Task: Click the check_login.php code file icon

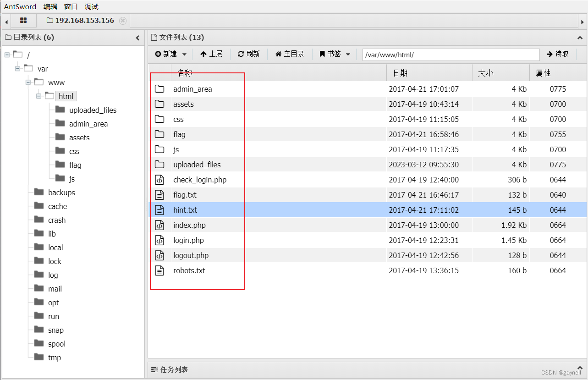Action: click(159, 180)
